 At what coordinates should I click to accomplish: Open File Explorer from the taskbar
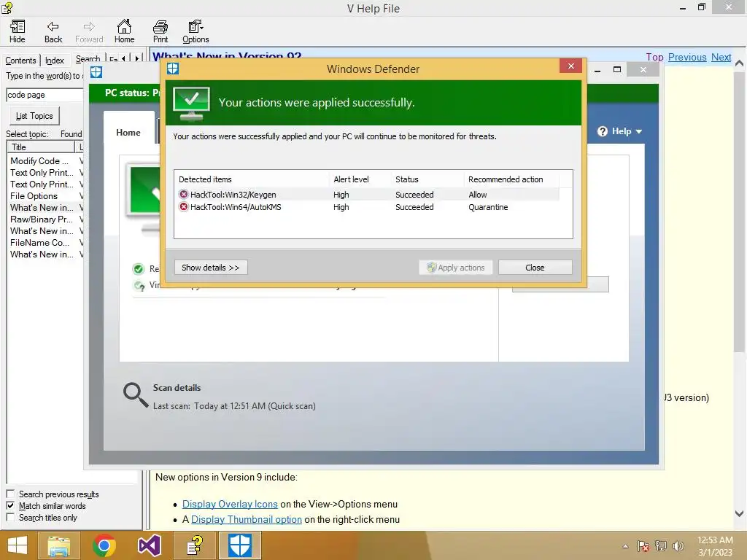pyautogui.click(x=59, y=545)
